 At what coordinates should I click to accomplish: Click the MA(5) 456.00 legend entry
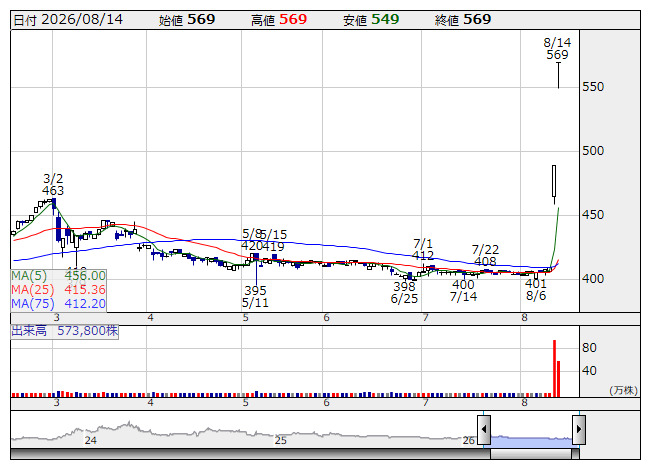58,276
